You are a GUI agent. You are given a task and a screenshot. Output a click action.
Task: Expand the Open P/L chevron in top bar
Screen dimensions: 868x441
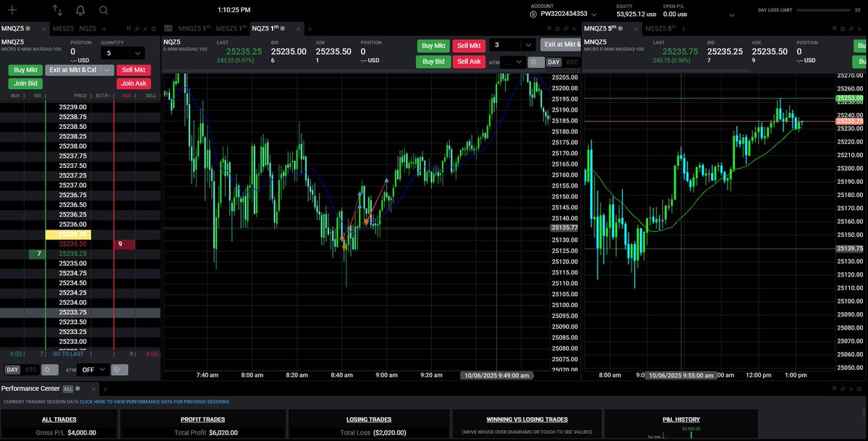(x=732, y=15)
